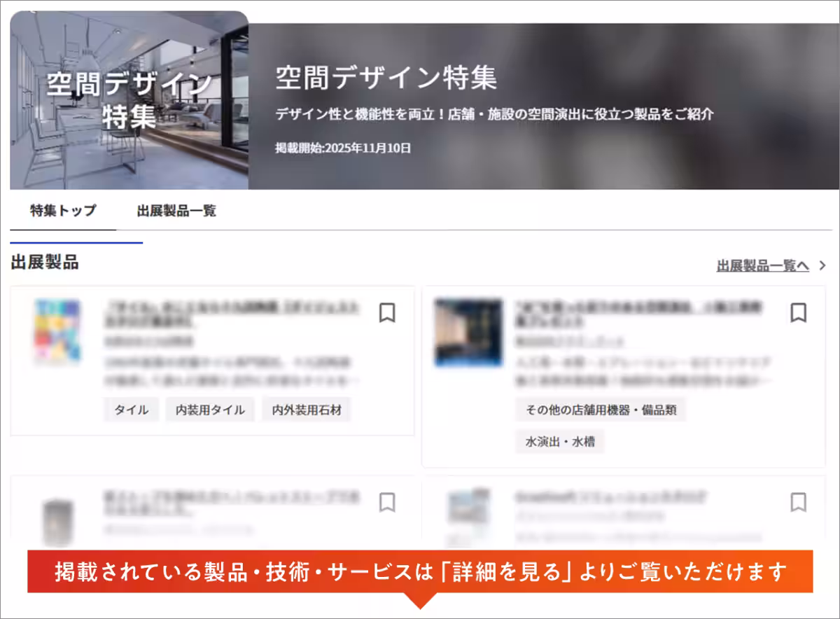
Task: Click the water feature product thumbnail
Action: click(x=468, y=333)
